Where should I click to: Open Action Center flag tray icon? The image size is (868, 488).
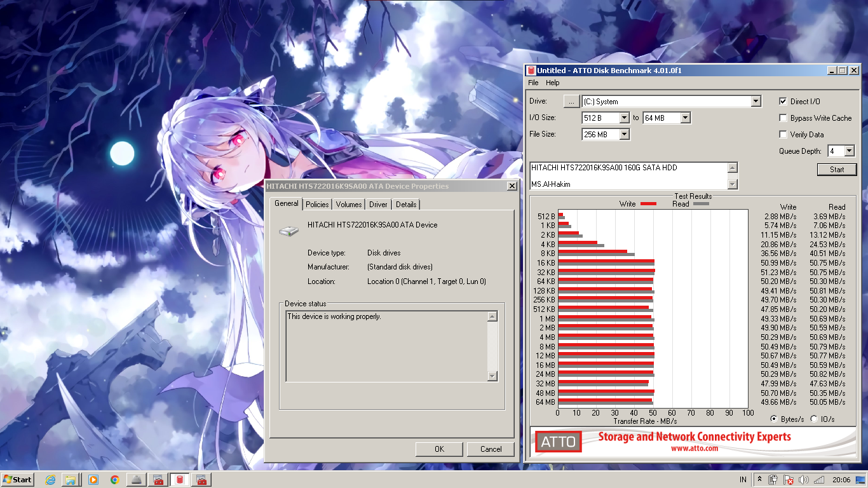(789, 480)
